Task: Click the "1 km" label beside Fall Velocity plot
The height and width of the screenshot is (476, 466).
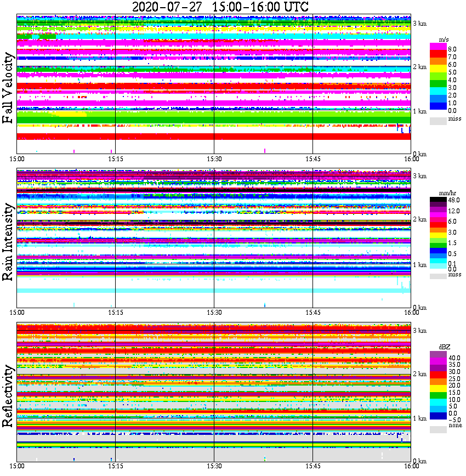Action: click(x=420, y=111)
